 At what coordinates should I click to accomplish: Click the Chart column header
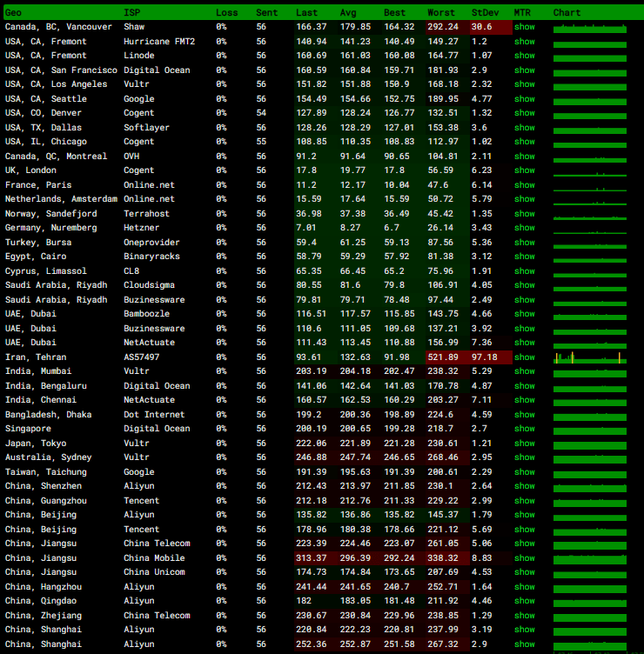[567, 12]
